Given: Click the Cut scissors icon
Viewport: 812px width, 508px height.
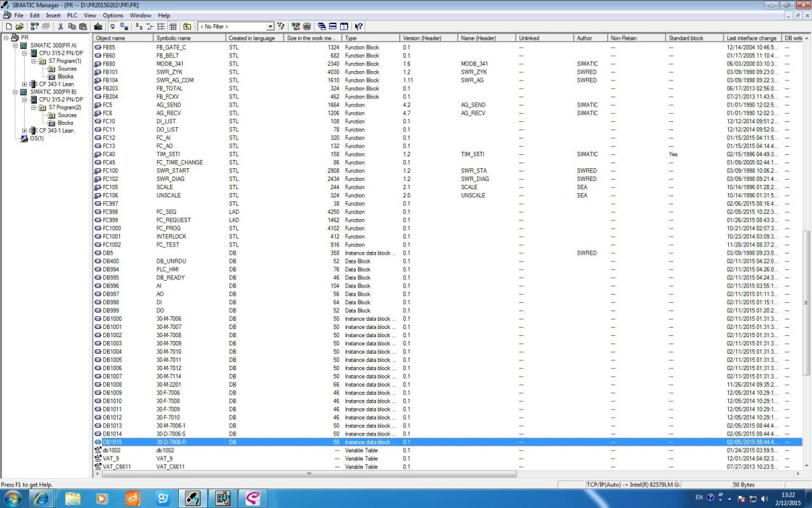Looking at the screenshot, I should pos(61,27).
